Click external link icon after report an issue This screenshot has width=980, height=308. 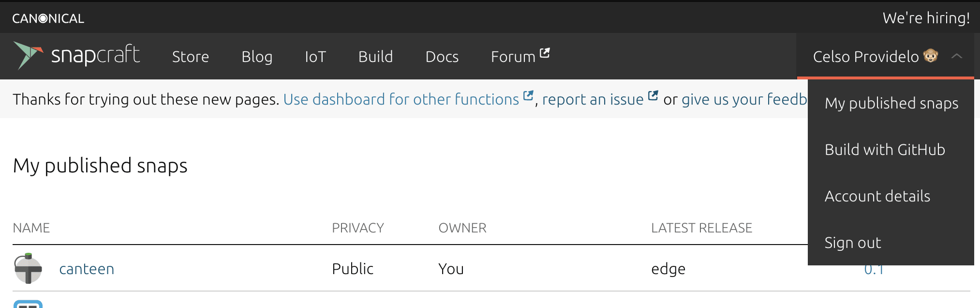[653, 95]
